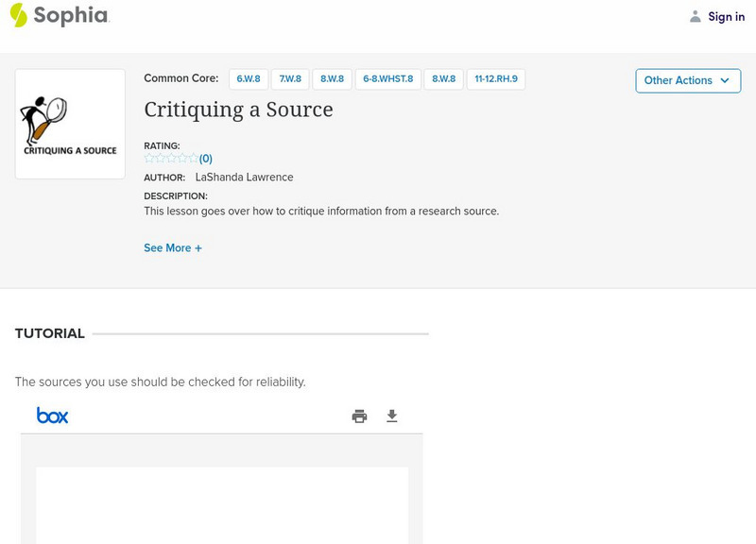Open the 11-12.RH.9 standard tag

pos(495,79)
